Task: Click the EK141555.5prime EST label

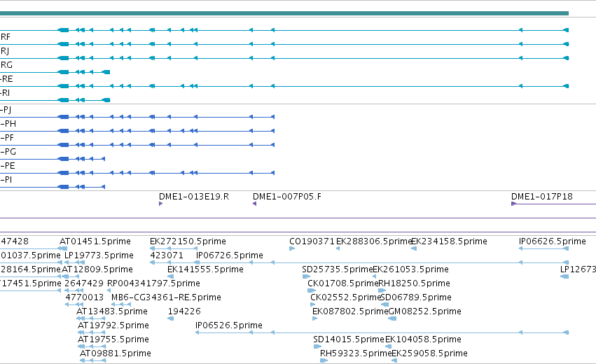Action: coord(205,269)
